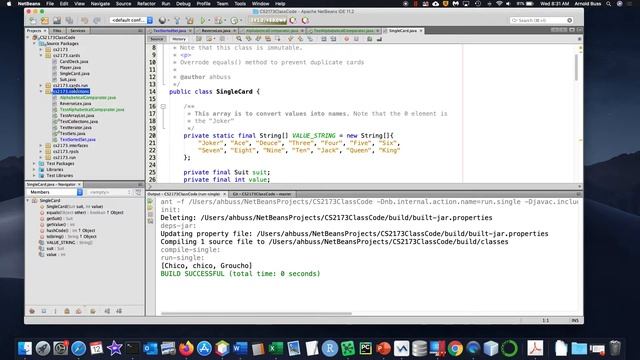
Task: Open Google Chrome from the dock
Action: coord(455,348)
